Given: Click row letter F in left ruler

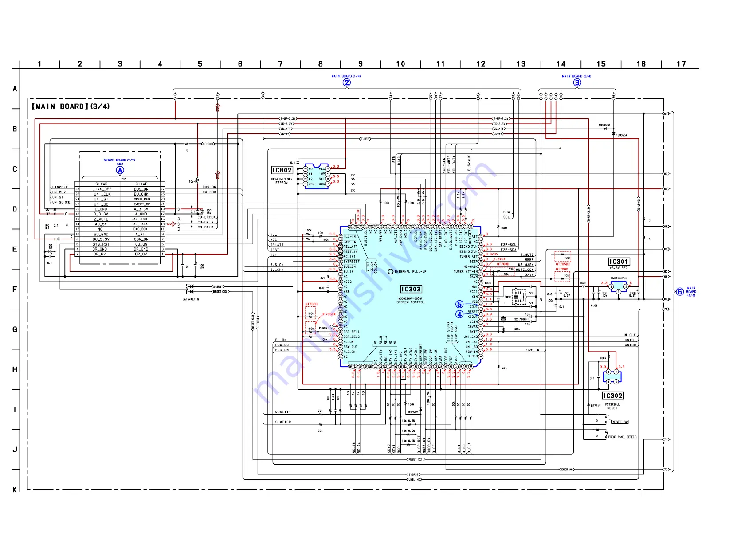Looking at the screenshot, I should 15,290.
